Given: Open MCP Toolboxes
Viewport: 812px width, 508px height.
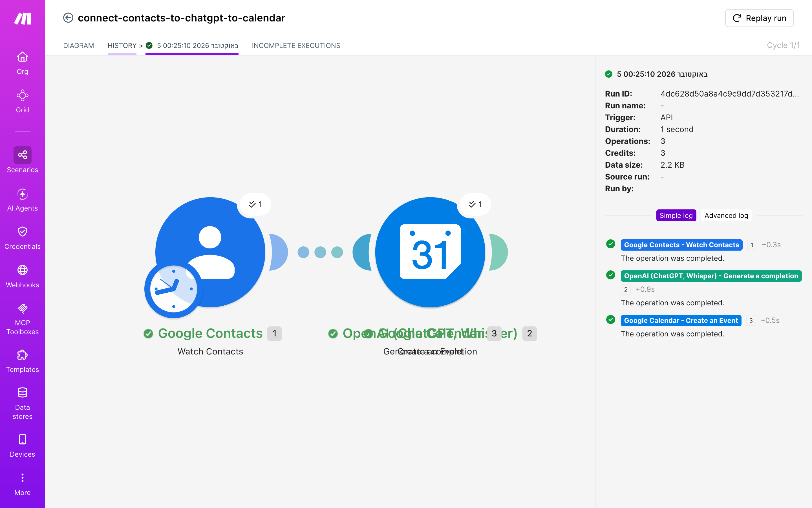Looking at the screenshot, I should 23,319.
